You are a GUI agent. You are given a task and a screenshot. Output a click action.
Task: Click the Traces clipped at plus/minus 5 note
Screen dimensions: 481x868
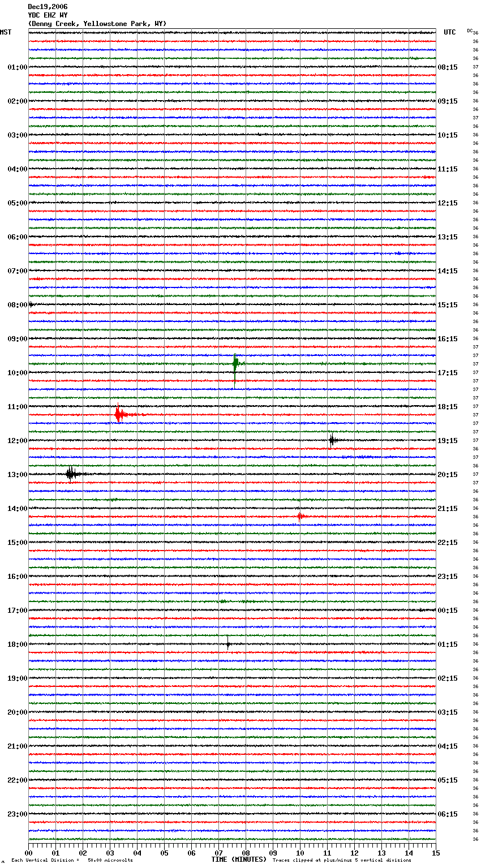click(342, 861)
